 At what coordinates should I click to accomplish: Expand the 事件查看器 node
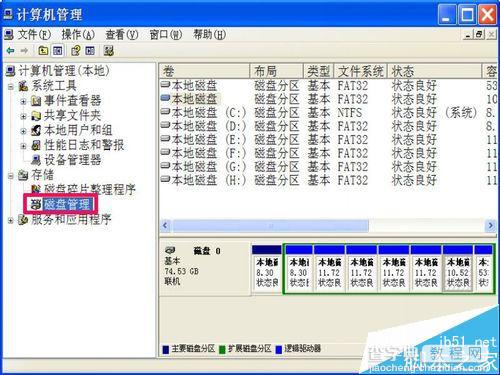[x=23, y=101]
